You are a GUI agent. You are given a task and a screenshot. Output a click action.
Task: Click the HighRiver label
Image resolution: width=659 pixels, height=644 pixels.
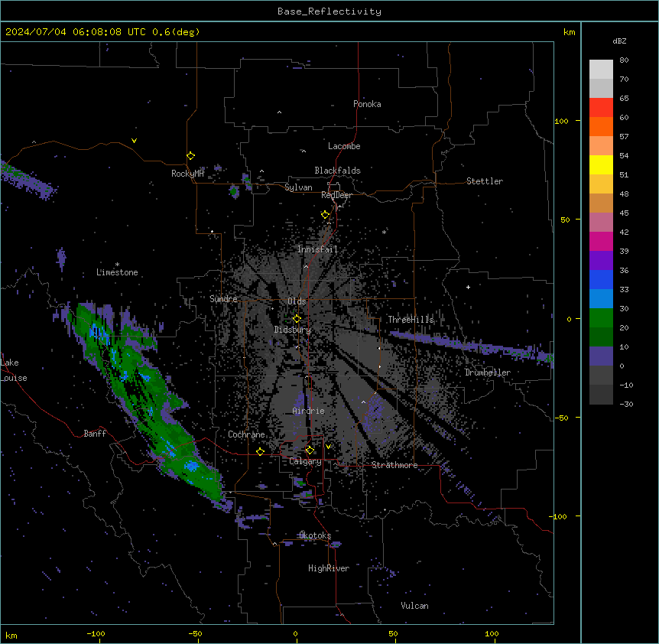(329, 568)
